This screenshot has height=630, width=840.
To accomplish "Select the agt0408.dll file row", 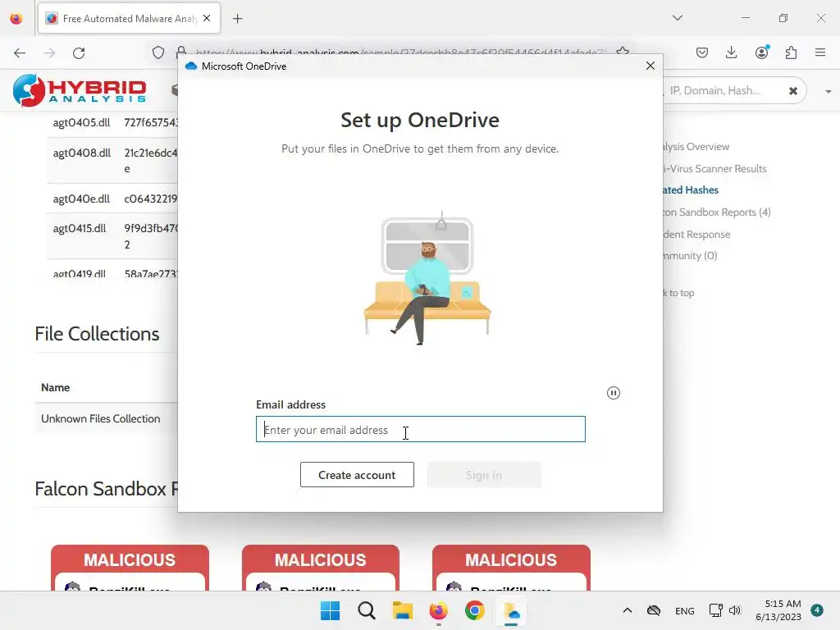I will pos(112,160).
